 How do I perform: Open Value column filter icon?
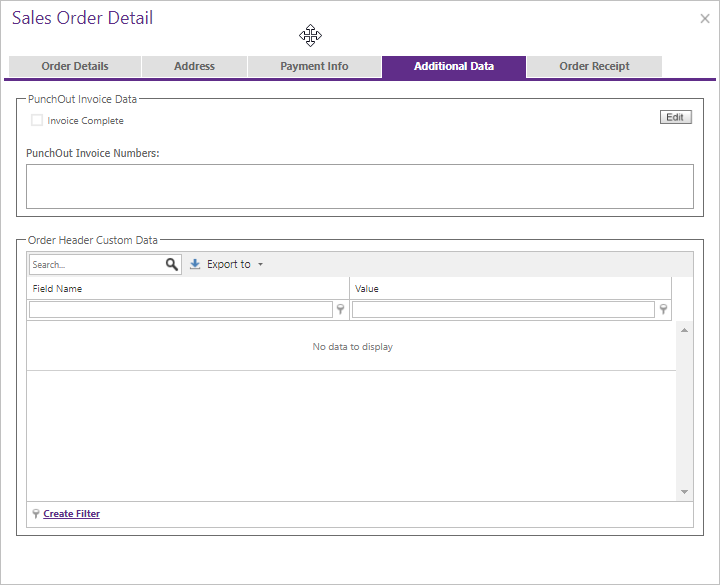tap(663, 310)
